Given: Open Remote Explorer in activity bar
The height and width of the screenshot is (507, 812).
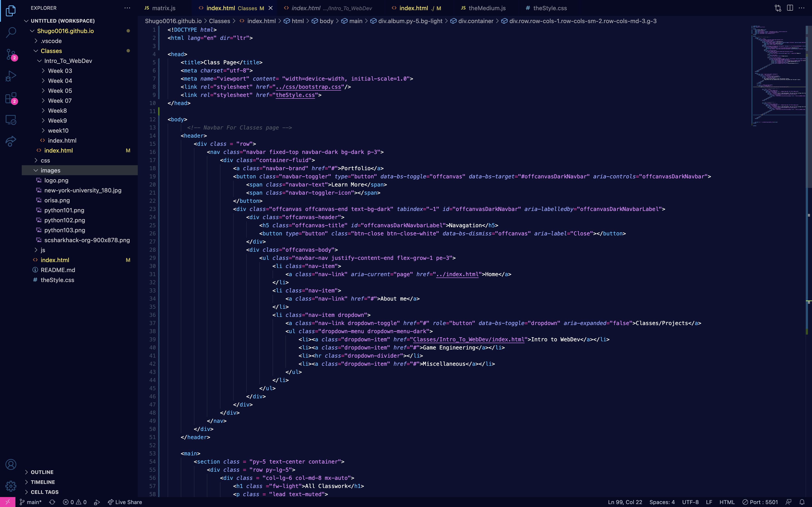Looking at the screenshot, I should [x=11, y=120].
